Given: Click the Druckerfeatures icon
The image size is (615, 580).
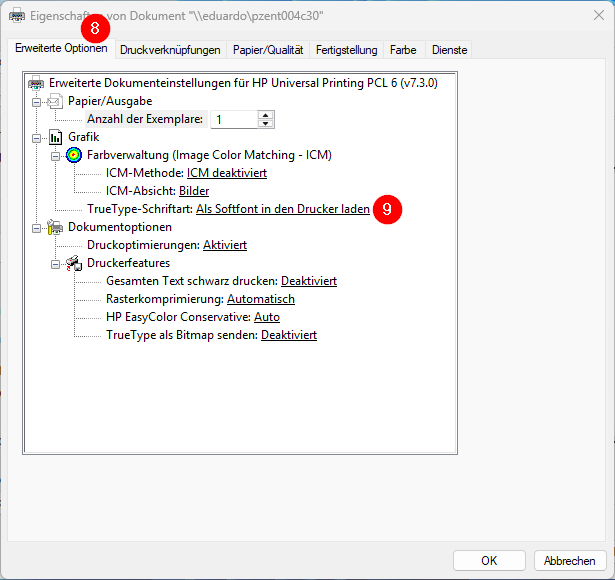Looking at the screenshot, I should click(74, 264).
